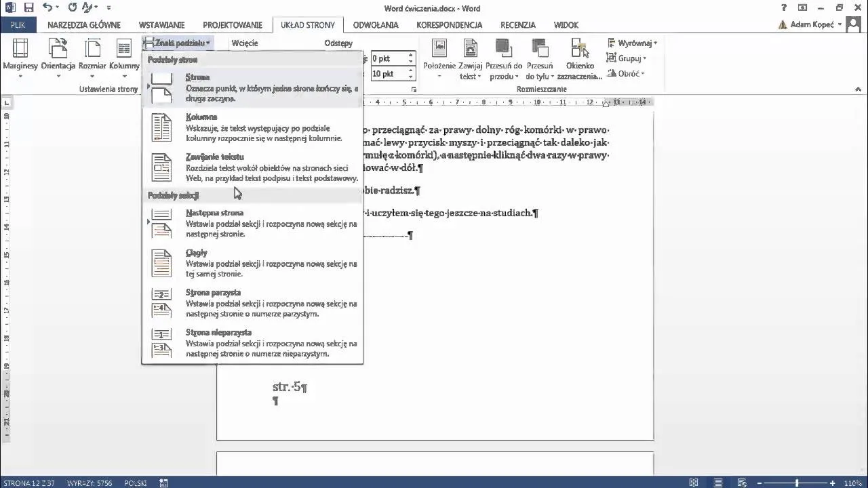Choose Strona page break from menu
This screenshot has height=488, width=868.
pos(252,87)
